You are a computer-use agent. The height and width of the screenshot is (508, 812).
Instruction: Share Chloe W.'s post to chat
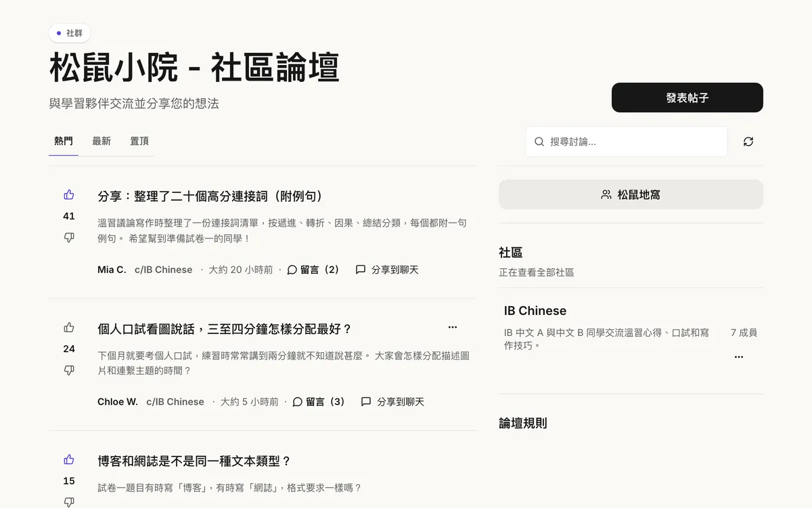(x=392, y=402)
